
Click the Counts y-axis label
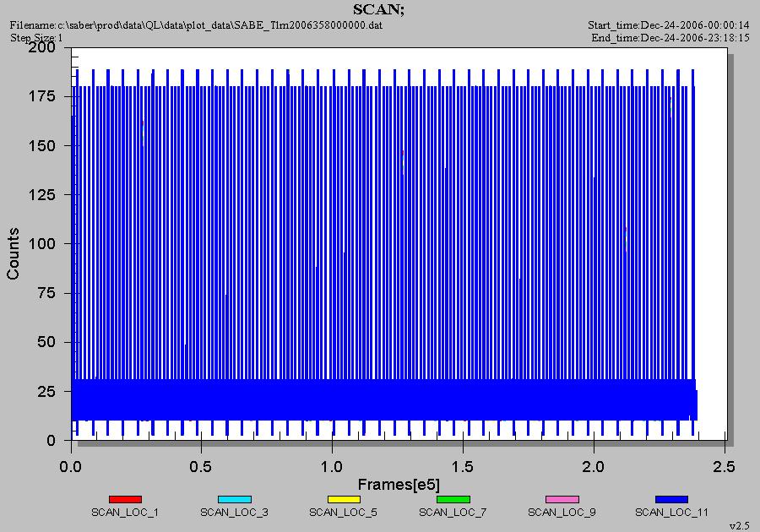pos(13,253)
